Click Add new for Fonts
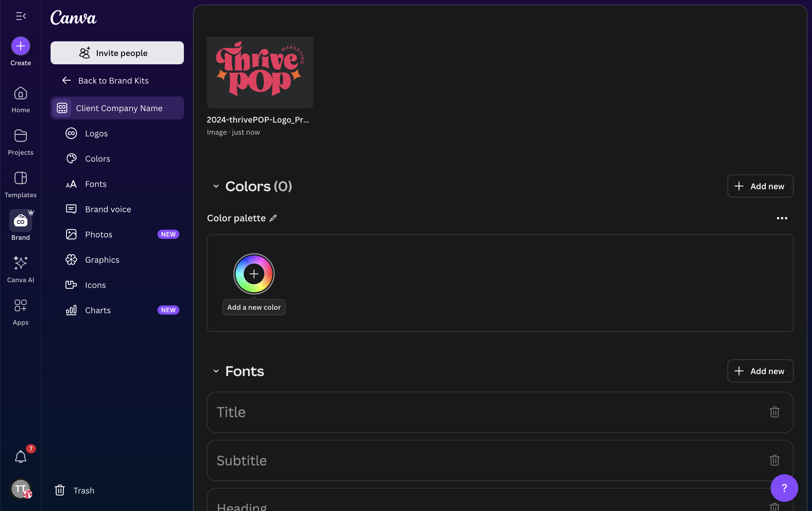Image resolution: width=812 pixels, height=511 pixels. (x=760, y=371)
